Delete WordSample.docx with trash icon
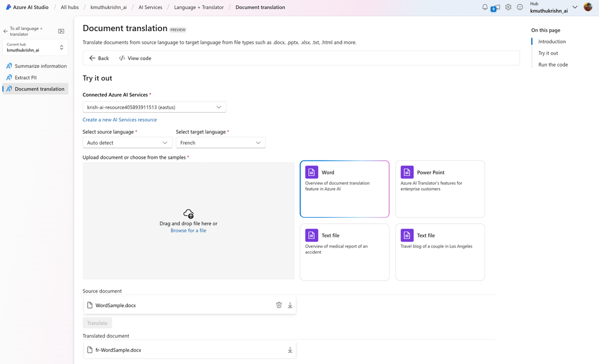 279,305
